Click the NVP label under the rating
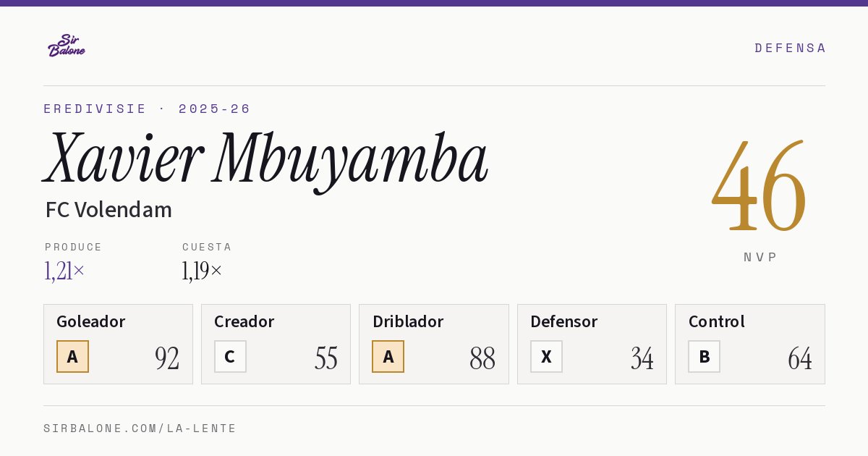Image resolution: width=868 pixels, height=456 pixels. coord(760,257)
